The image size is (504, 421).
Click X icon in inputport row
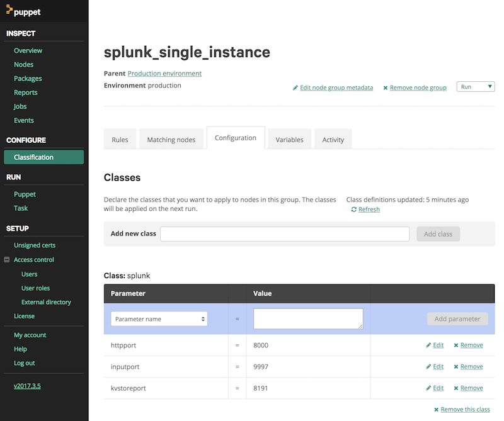click(x=455, y=367)
